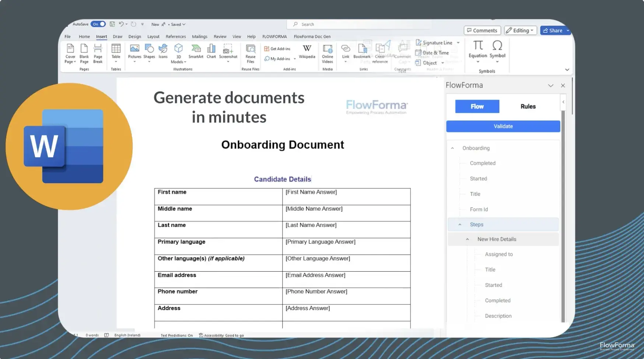Collapse the New Hire Details node

pos(467,239)
